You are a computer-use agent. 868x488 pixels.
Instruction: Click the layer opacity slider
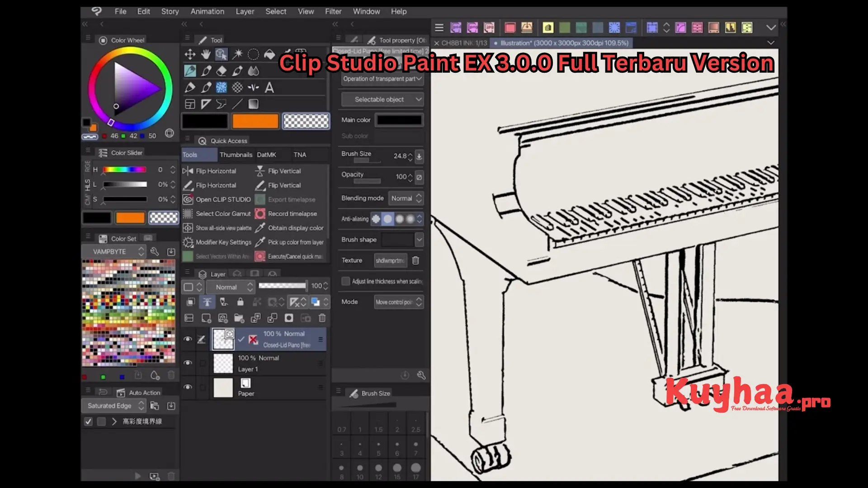(x=282, y=286)
